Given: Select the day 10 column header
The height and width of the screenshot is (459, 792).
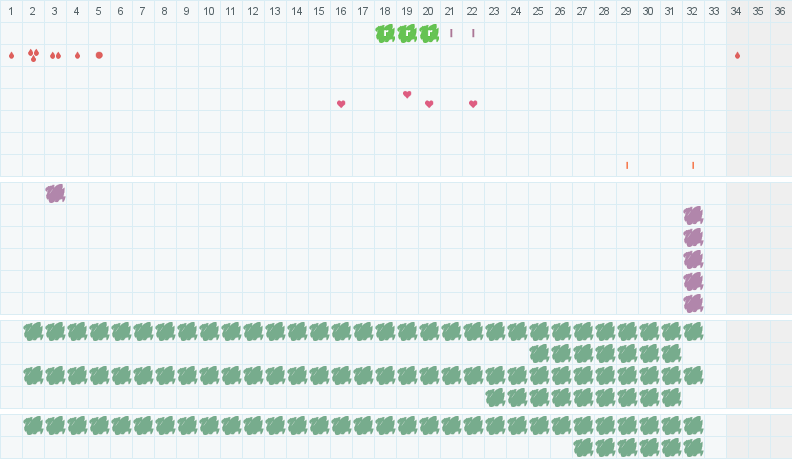Looking at the screenshot, I should tap(209, 11).
